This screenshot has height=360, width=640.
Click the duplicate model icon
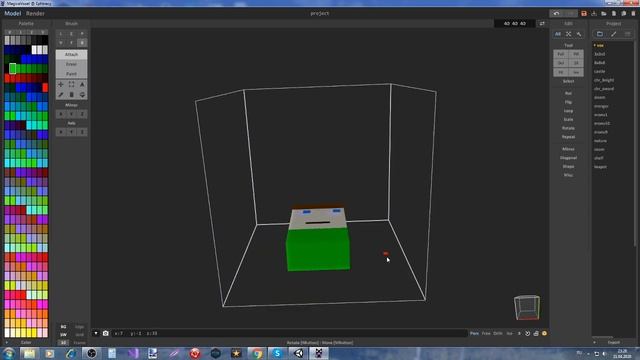coord(624,13)
